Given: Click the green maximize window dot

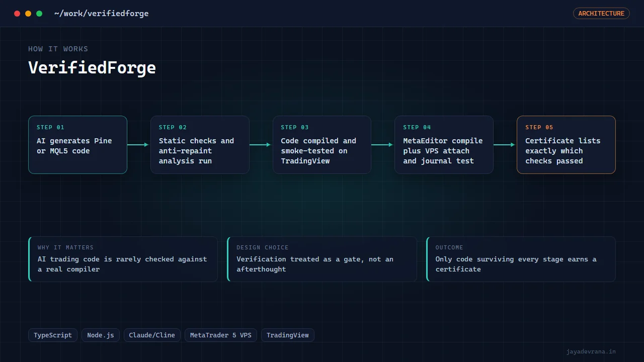Looking at the screenshot, I should tap(39, 14).
